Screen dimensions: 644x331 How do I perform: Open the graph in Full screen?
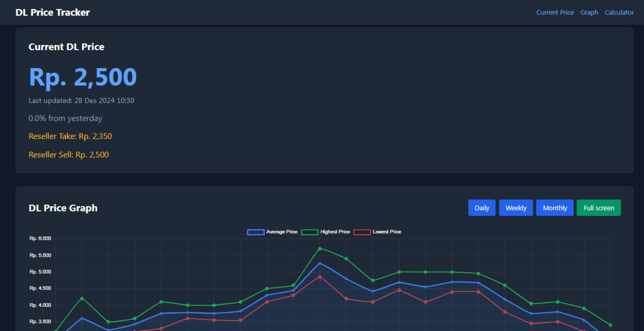[599, 208]
